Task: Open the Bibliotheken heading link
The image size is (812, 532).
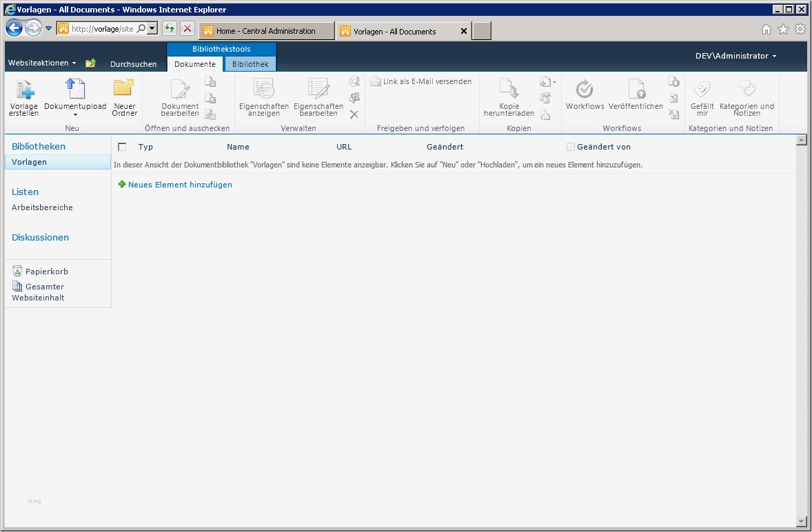Action: (x=39, y=147)
